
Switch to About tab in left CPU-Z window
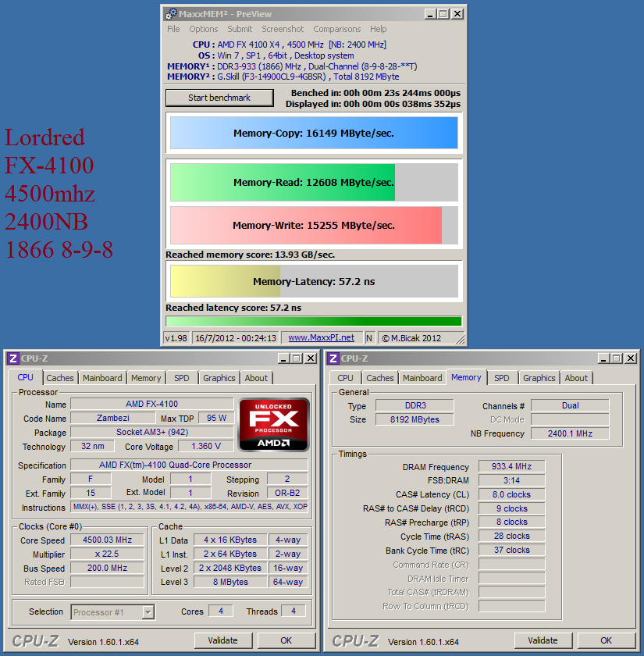tap(256, 378)
